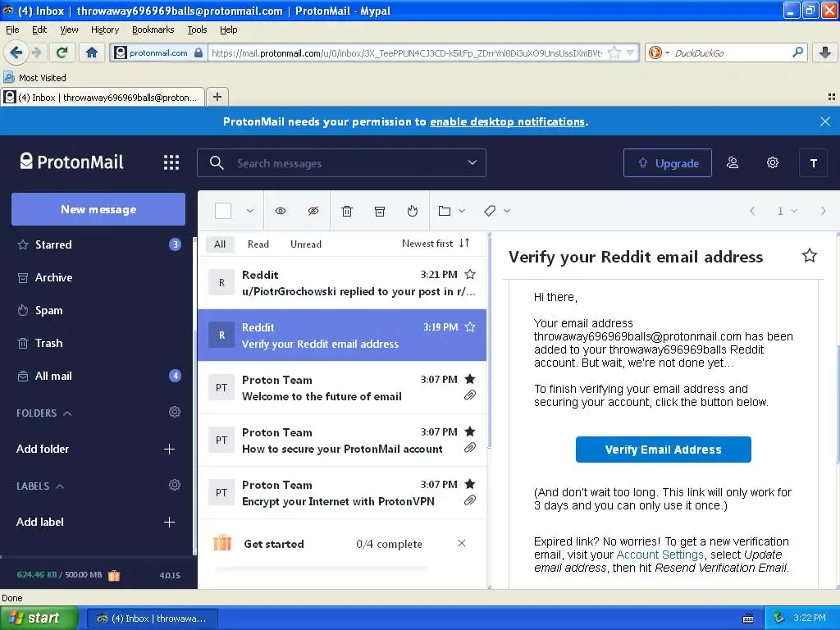Click the browser Back arrow

click(16, 52)
